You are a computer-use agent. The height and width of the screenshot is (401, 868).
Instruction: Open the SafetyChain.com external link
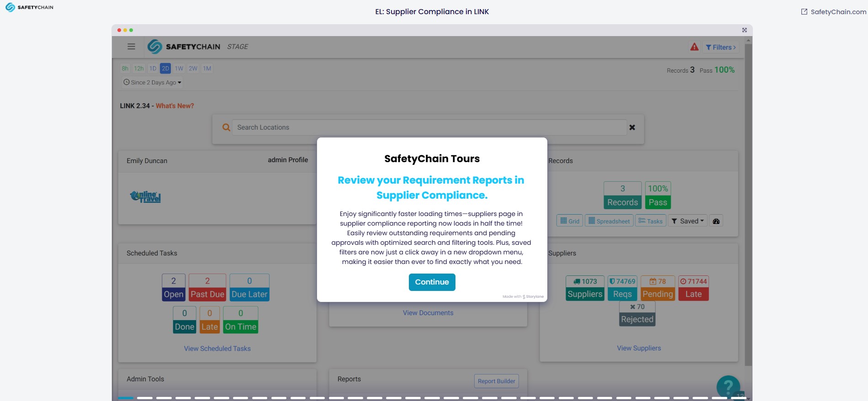[834, 12]
